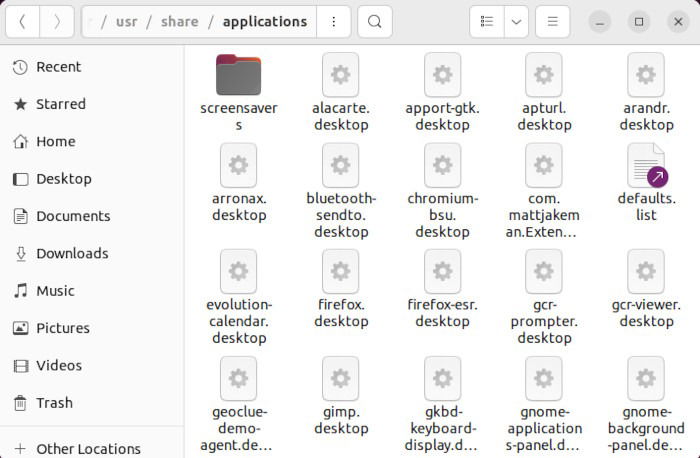Image resolution: width=700 pixels, height=458 pixels.
Task: Go back with the left arrow button
Action: pyautogui.click(x=23, y=21)
